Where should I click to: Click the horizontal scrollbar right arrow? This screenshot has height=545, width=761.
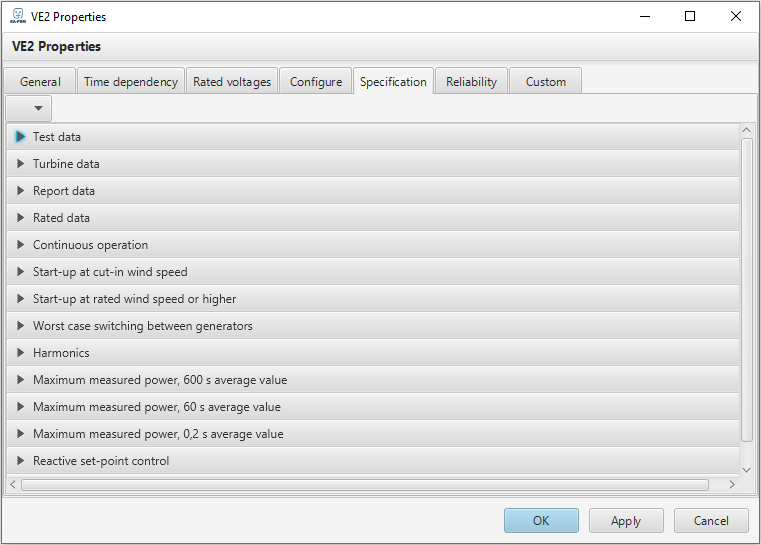[x=732, y=484]
